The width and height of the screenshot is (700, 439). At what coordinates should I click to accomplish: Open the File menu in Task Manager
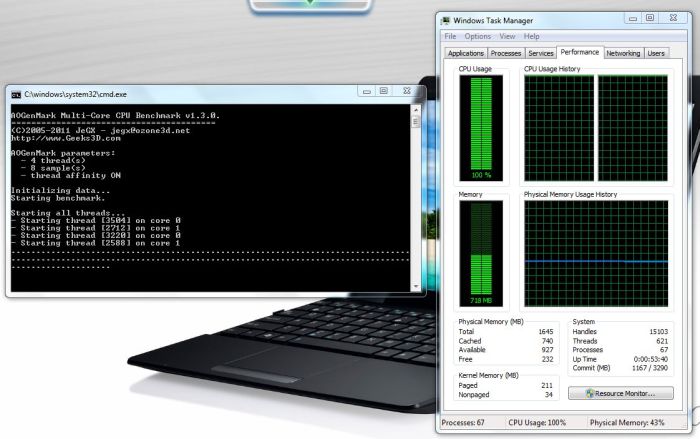450,36
